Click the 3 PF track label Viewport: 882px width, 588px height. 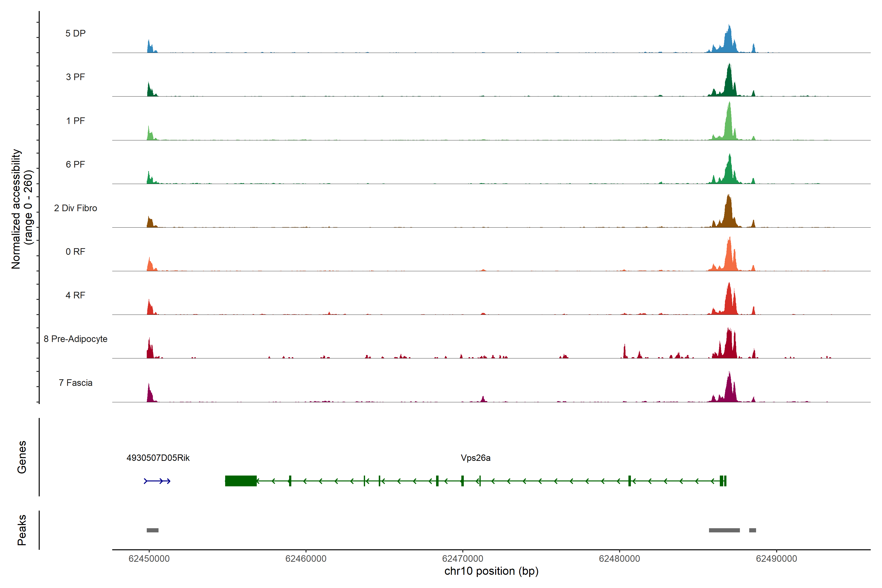75,77
